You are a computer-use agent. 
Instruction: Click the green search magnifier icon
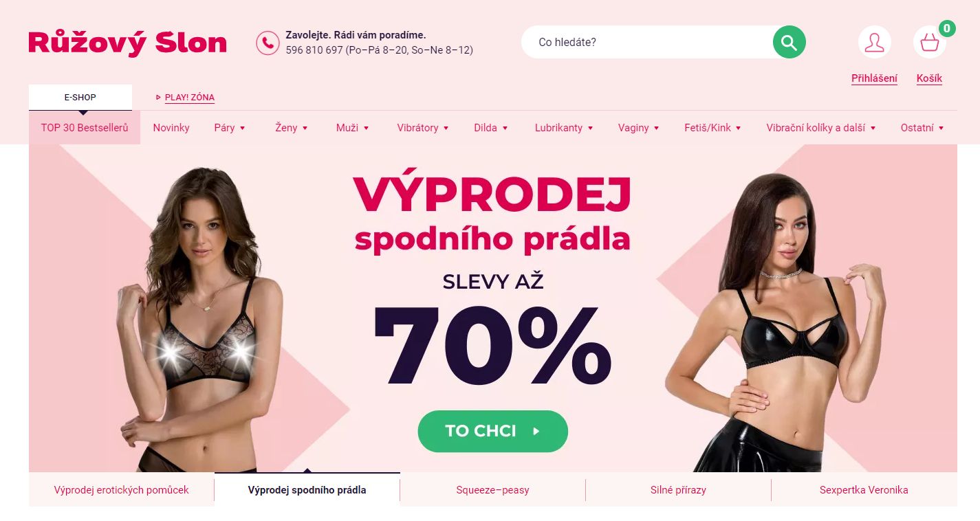(x=789, y=42)
